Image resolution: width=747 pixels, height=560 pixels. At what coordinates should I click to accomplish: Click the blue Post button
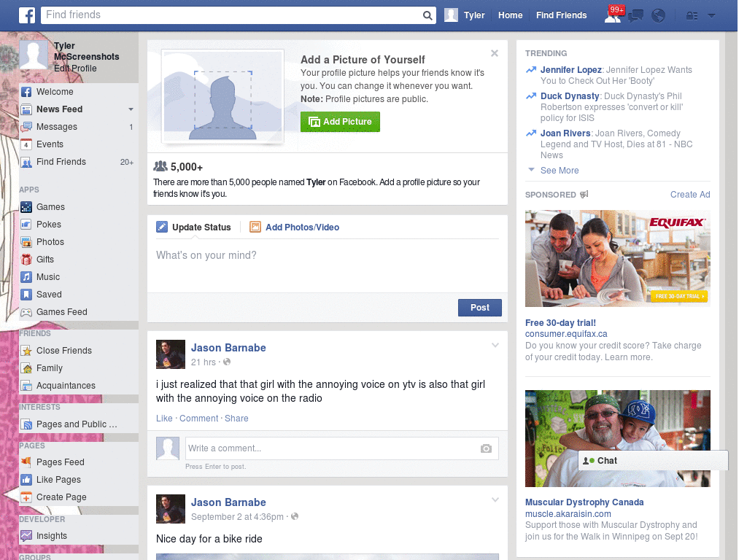480,308
